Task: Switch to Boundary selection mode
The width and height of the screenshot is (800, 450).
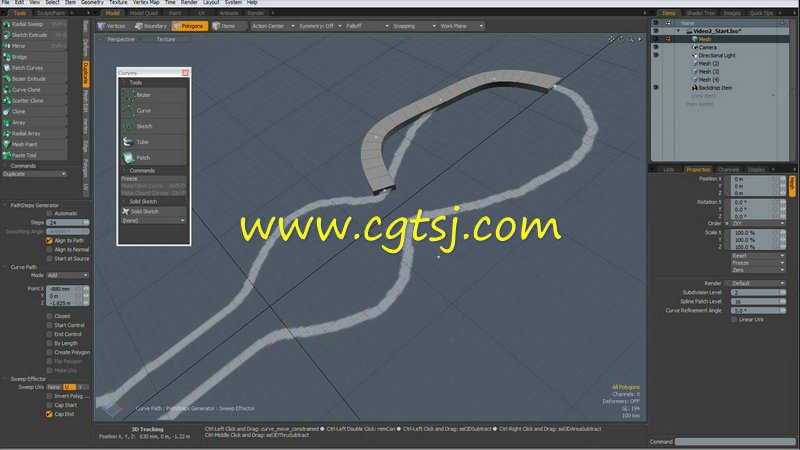Action: (x=151, y=26)
